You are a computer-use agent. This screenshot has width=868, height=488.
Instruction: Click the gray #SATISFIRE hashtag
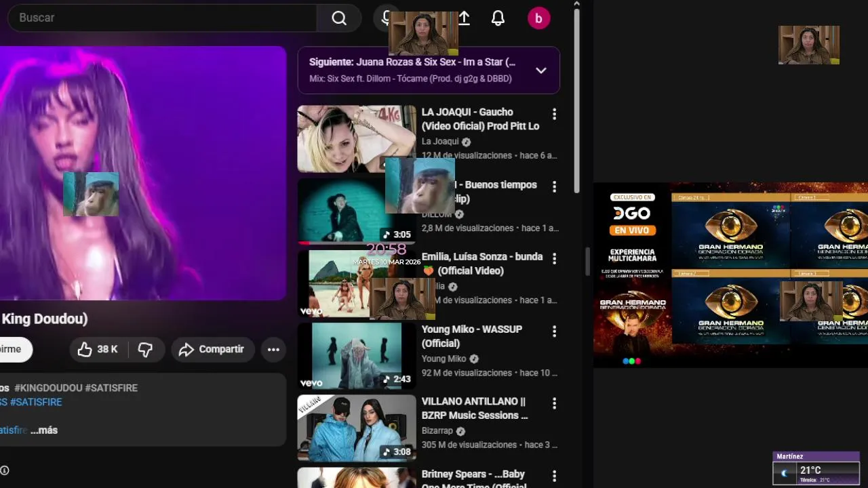pos(111,388)
